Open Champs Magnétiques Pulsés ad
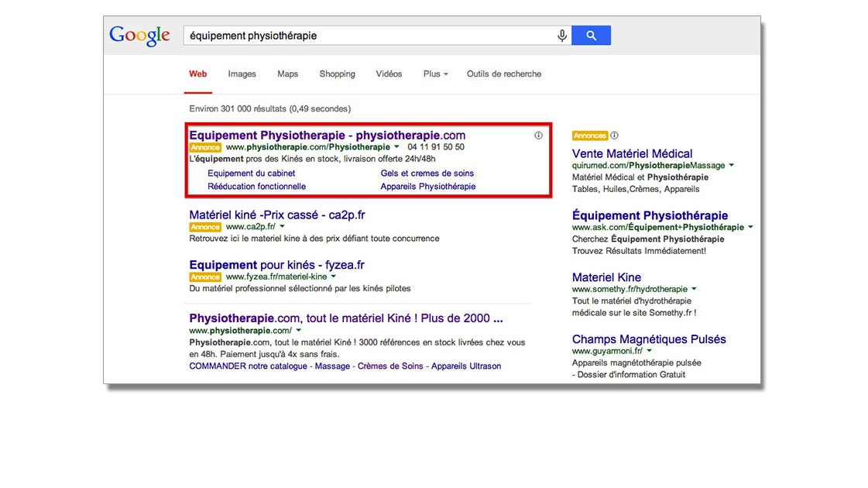868x488 pixels. tap(649, 339)
